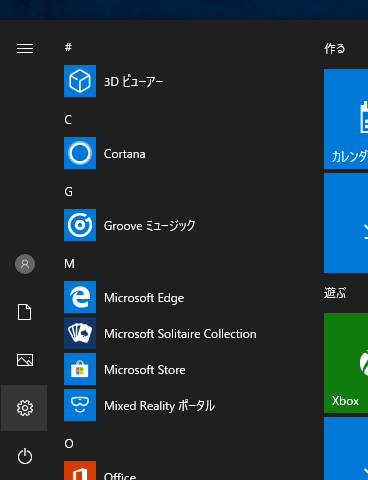The image size is (368, 480).
Task: Select the M letter group header
Action: [69, 264]
